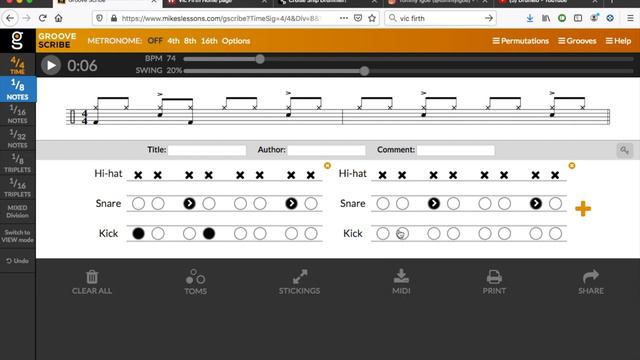
Task: Open the metronome Options menu
Action: (236, 41)
